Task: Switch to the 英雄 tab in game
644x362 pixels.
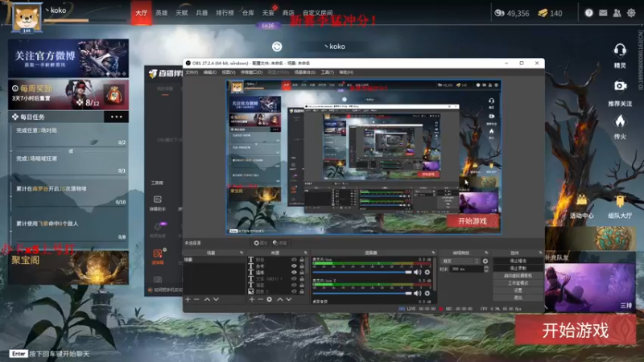Action: [x=162, y=13]
